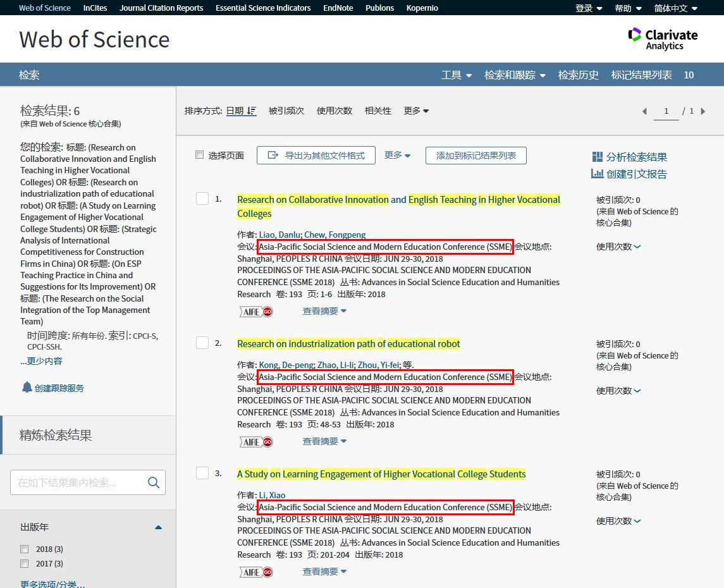Click the AIRE GO icon under result 2
This screenshot has height=588, width=724.
click(x=256, y=441)
